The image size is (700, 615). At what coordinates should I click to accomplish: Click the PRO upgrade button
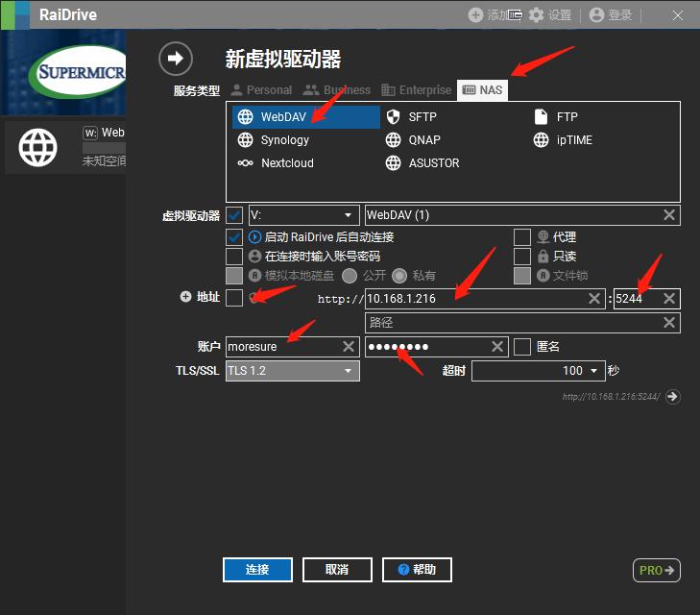pyautogui.click(x=657, y=571)
